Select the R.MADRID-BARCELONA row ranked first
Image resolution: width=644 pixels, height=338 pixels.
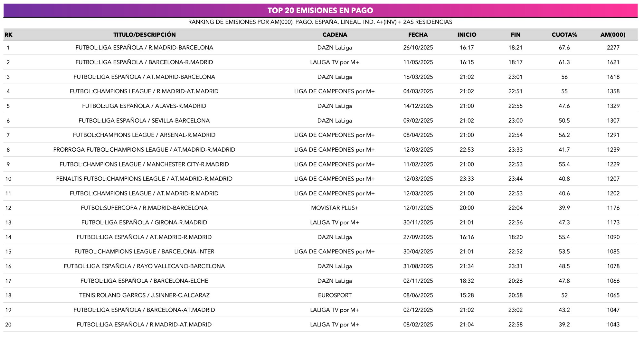(x=144, y=47)
